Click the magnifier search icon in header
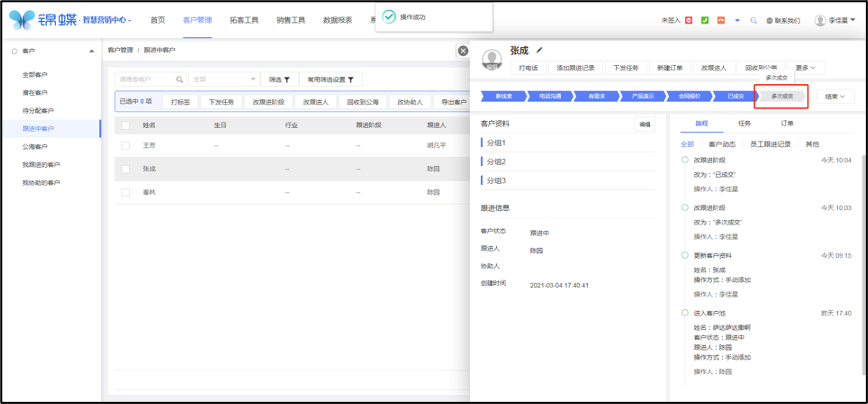 click(x=753, y=20)
